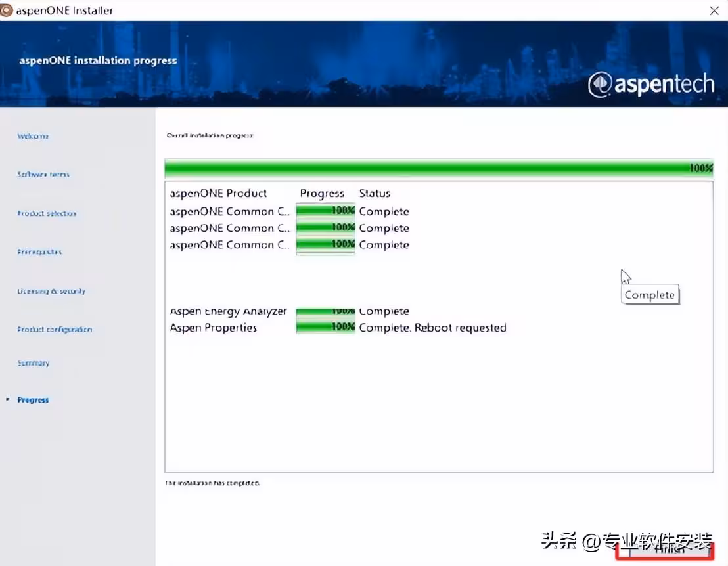Select the active Progress step
Viewport: 728px width, 566px height.
click(33, 400)
